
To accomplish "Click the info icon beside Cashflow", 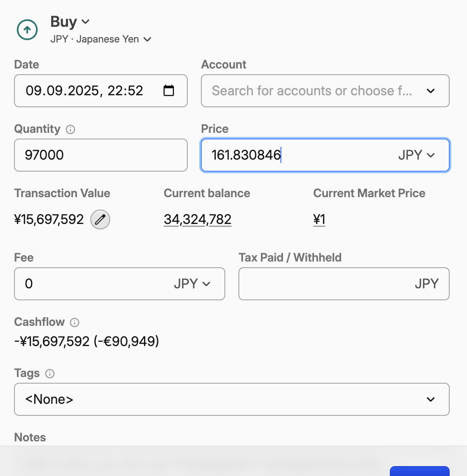I will tap(75, 323).
